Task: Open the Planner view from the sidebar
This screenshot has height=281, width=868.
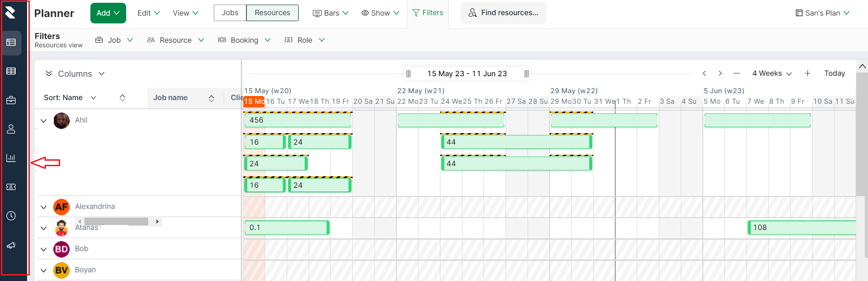Action: coord(11,43)
